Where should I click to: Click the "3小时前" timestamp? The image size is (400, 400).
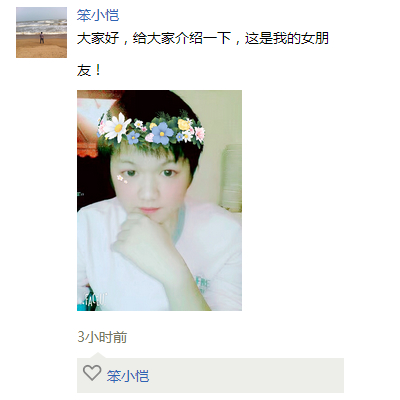102,337
